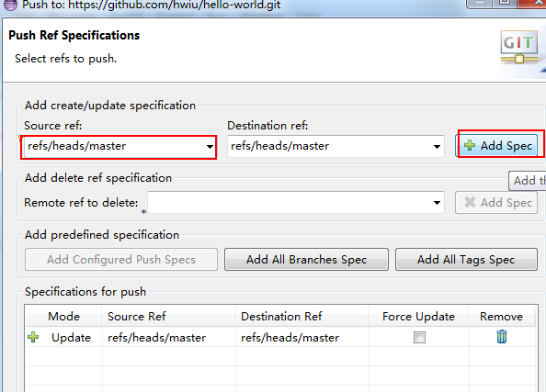This screenshot has width=546, height=392.
Task: Click the green plus icon in the Update row
Action: pos(33,337)
